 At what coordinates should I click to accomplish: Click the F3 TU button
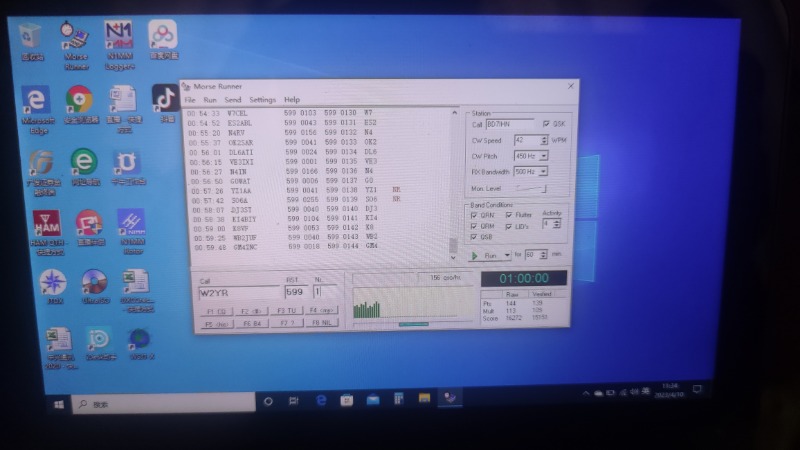[286, 310]
